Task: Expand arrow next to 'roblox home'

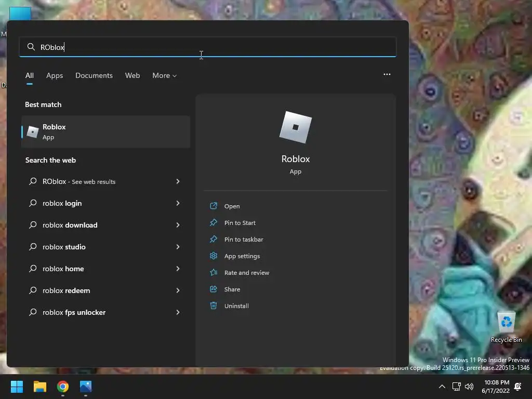Action: tap(178, 269)
